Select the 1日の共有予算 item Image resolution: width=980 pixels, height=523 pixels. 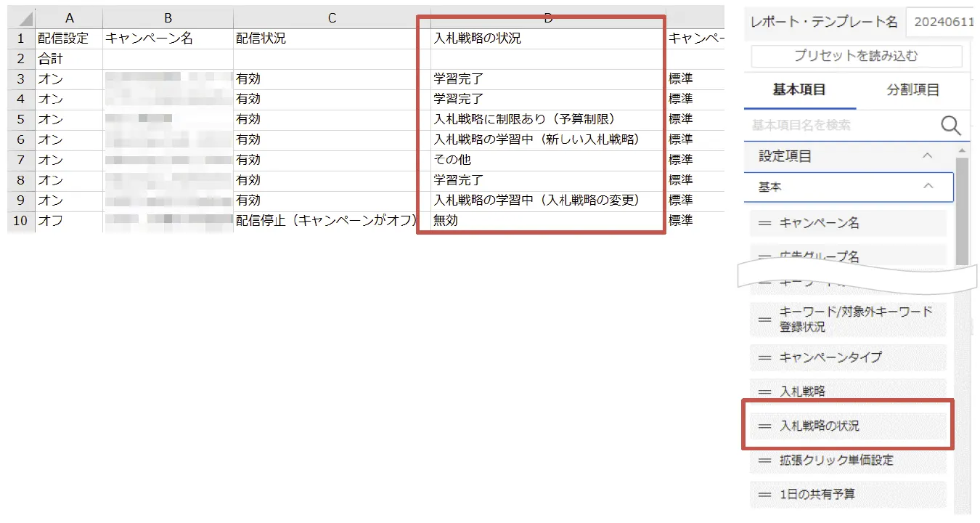(x=848, y=494)
